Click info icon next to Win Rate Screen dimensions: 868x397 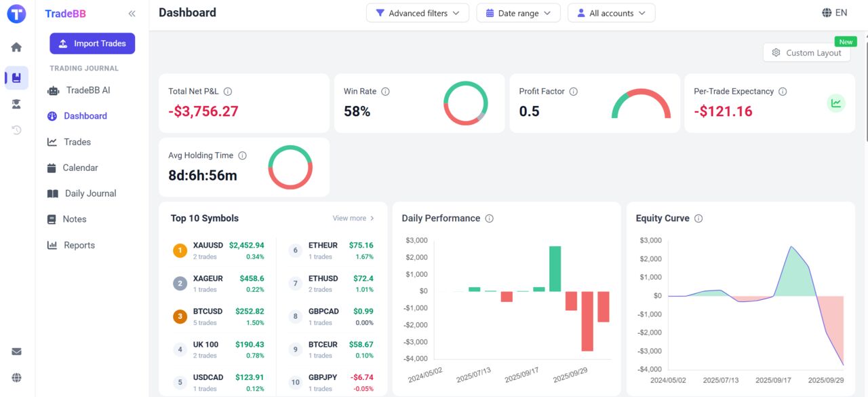(385, 92)
